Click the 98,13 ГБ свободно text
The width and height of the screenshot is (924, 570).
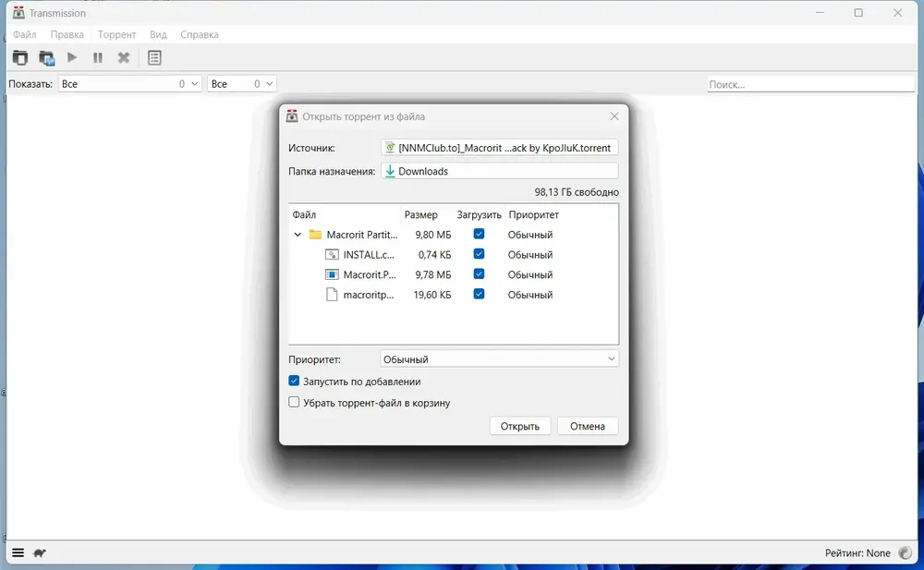[577, 192]
